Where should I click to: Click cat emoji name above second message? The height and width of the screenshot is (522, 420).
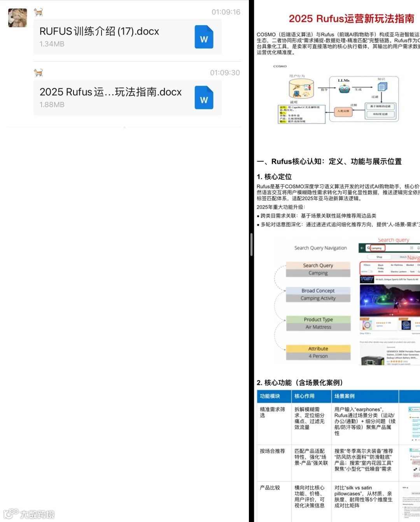tap(38, 73)
